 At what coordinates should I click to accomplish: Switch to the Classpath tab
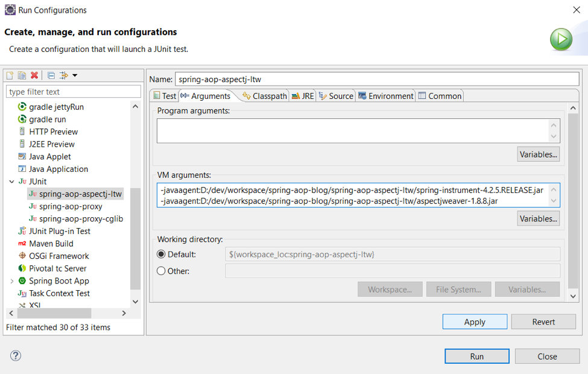[265, 96]
